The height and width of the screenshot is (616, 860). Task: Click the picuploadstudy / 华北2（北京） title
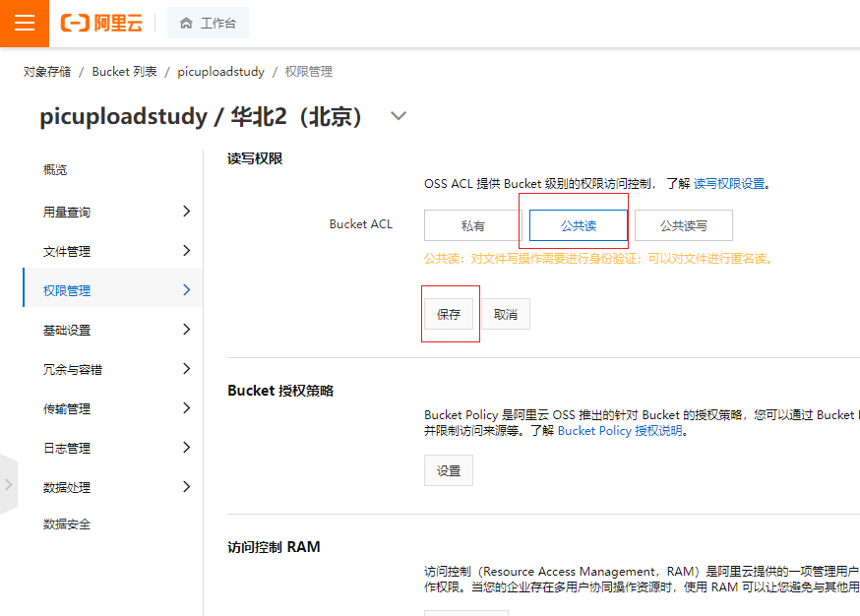point(200,116)
